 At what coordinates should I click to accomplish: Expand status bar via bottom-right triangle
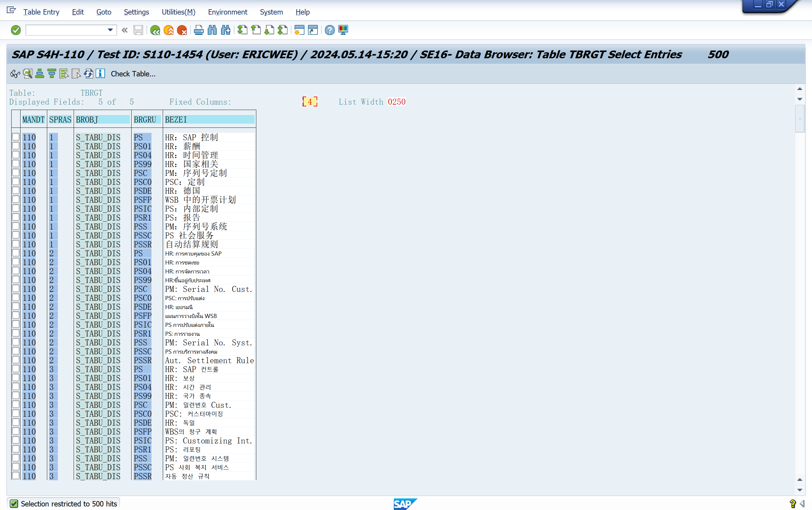click(x=802, y=503)
